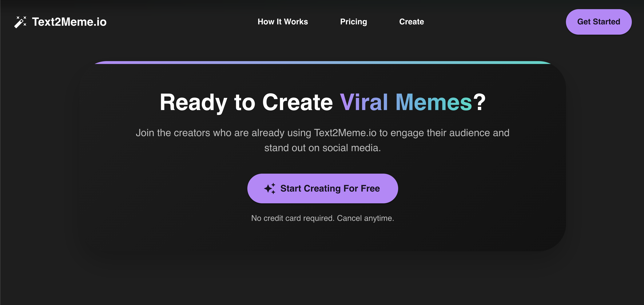Click Start Creating For Free button text
The height and width of the screenshot is (305, 644).
[x=330, y=188]
